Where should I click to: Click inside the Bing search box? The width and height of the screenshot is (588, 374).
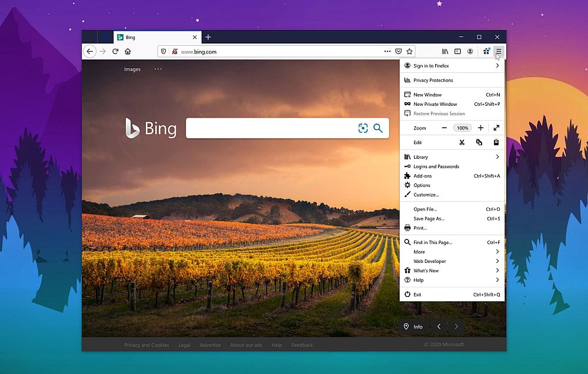click(x=270, y=128)
